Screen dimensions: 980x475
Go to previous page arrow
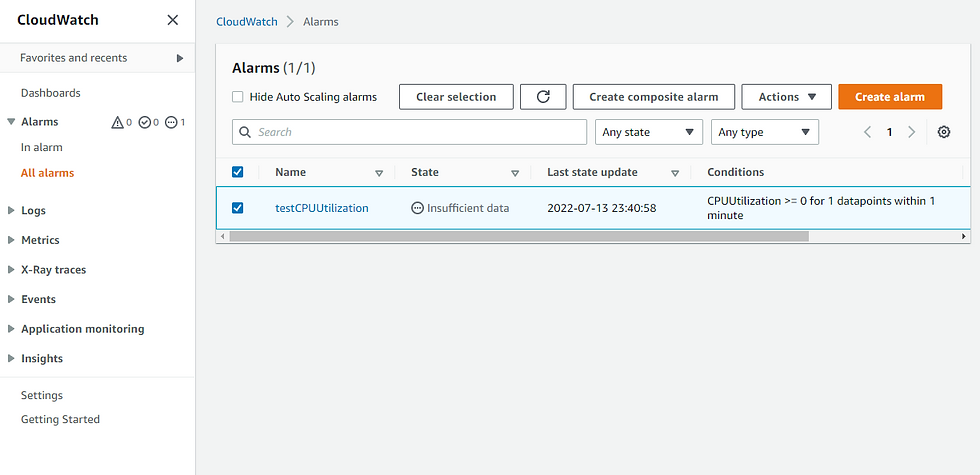[x=868, y=132]
